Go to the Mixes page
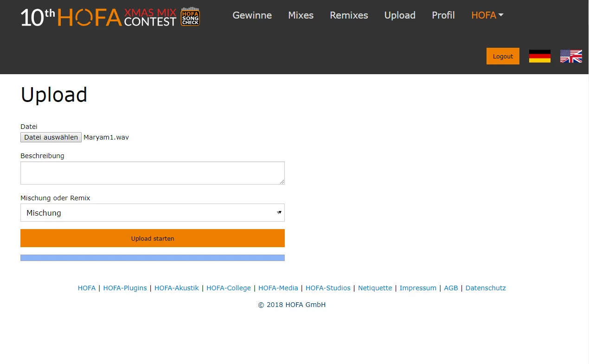 tap(301, 15)
